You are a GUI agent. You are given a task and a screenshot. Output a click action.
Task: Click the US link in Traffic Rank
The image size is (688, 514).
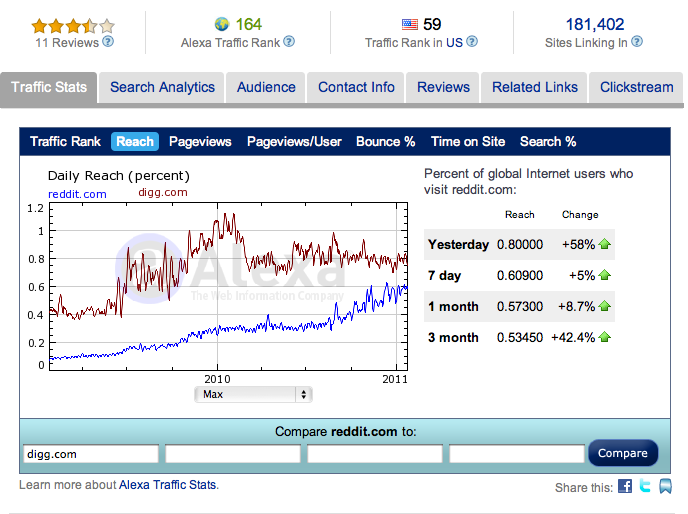(x=454, y=43)
